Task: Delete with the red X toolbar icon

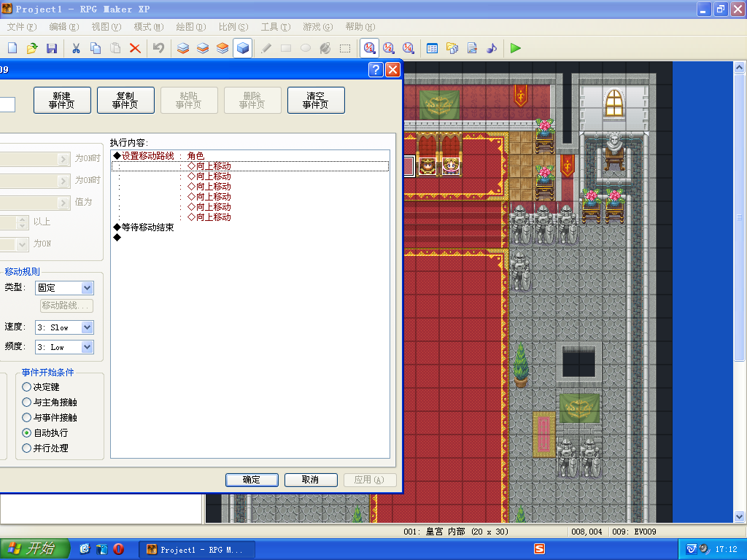Action: click(135, 48)
